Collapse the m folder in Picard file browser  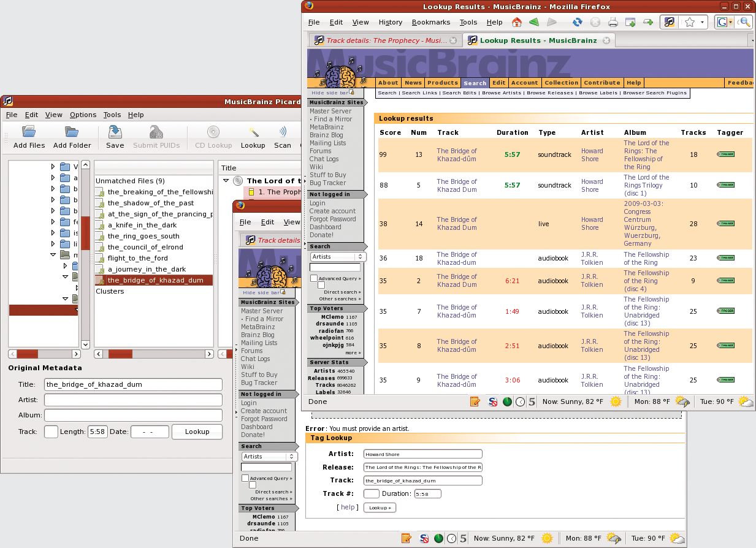point(53,255)
